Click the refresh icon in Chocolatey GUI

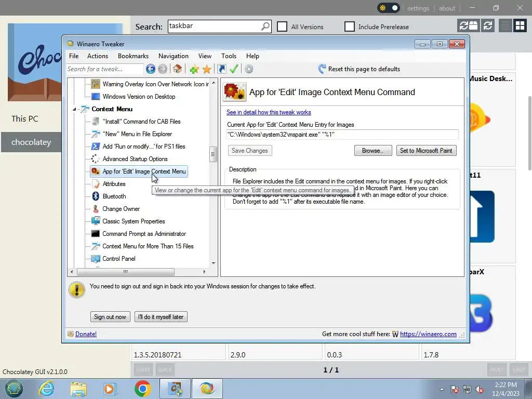click(488, 26)
